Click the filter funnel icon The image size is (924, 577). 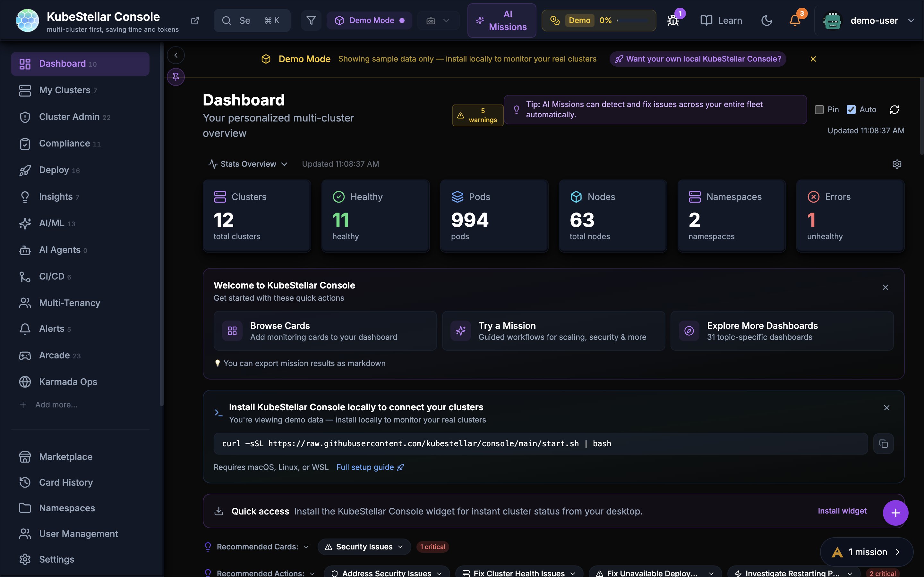click(311, 21)
